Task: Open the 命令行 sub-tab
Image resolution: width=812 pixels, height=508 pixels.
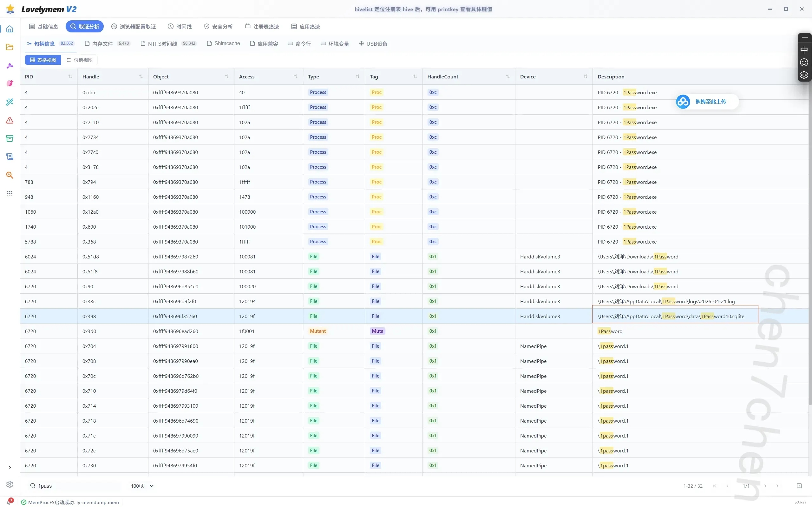Action: 300,44
